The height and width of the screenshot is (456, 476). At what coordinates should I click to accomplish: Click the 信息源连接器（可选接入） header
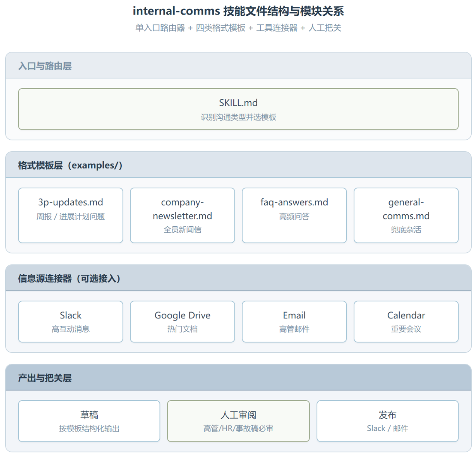point(238,278)
